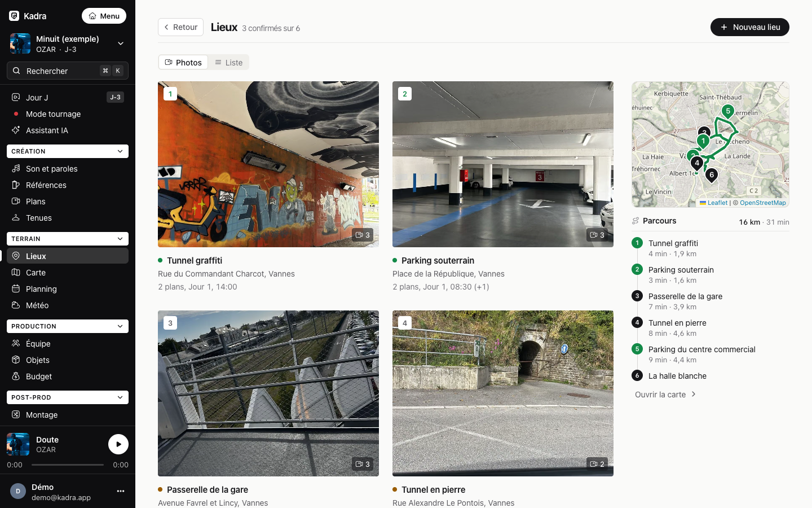Seek in the Doute track progress bar
This screenshot has height=508, width=812.
68,465
